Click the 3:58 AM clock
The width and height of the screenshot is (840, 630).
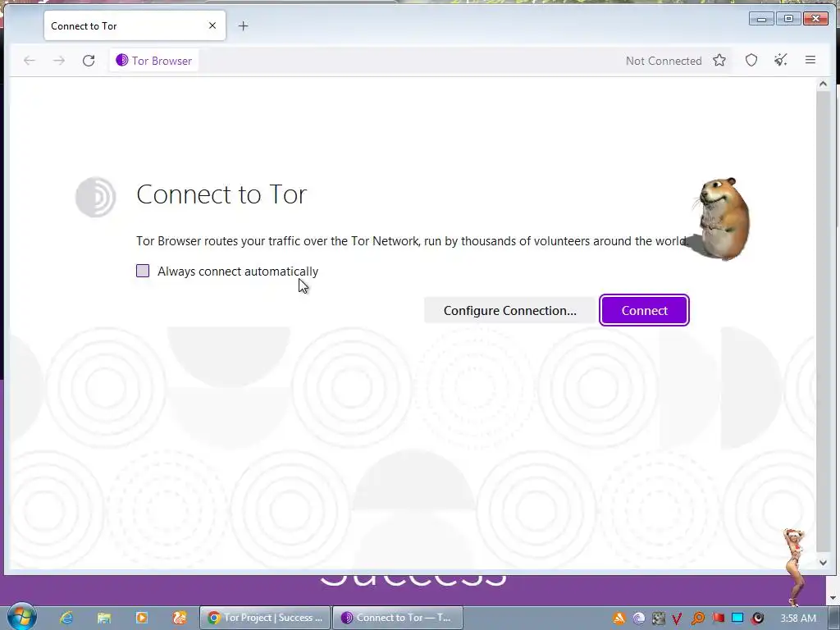(x=798, y=619)
